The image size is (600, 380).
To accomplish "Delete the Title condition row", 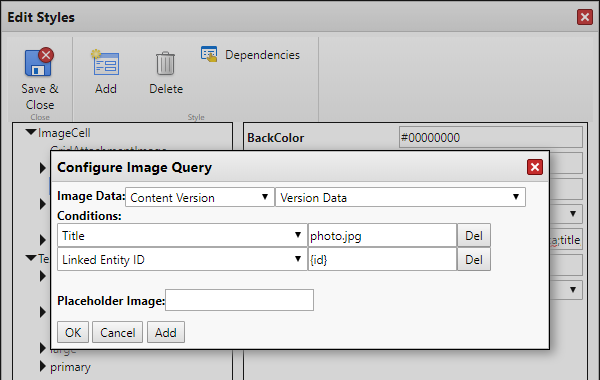I will 474,235.
